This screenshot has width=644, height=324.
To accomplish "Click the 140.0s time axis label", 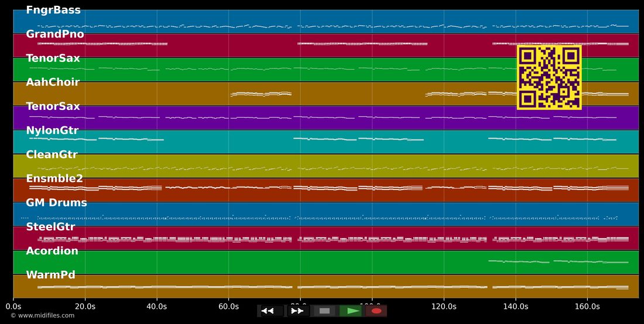I will (515, 306).
